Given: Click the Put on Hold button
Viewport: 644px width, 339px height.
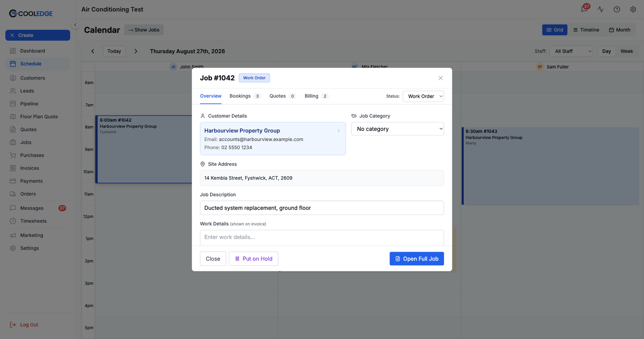Looking at the screenshot, I should click(x=254, y=259).
